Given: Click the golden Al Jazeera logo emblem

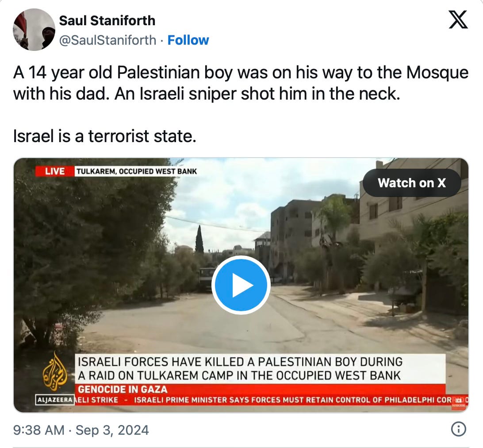Looking at the screenshot, I should point(55,372).
